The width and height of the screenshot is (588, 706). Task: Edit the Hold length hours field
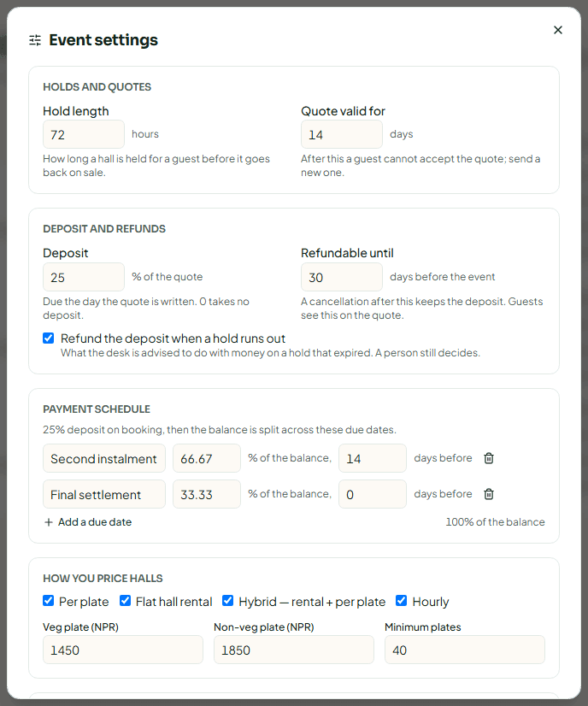coord(84,134)
